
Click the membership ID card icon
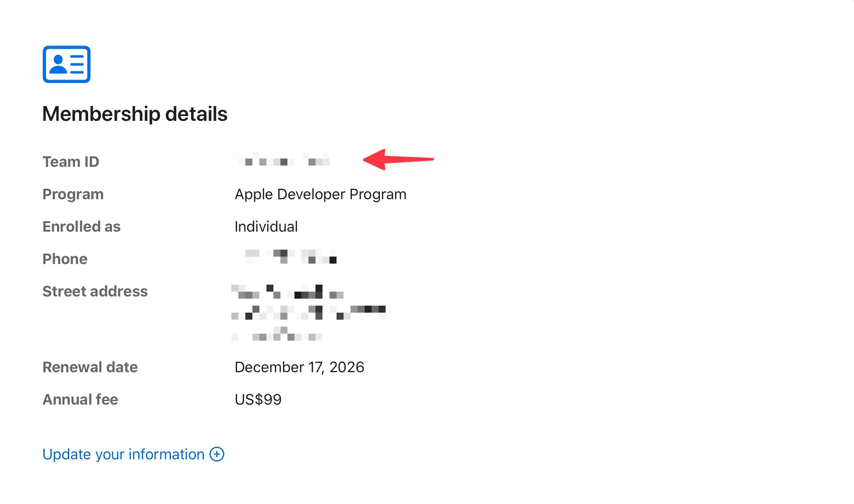point(67,64)
